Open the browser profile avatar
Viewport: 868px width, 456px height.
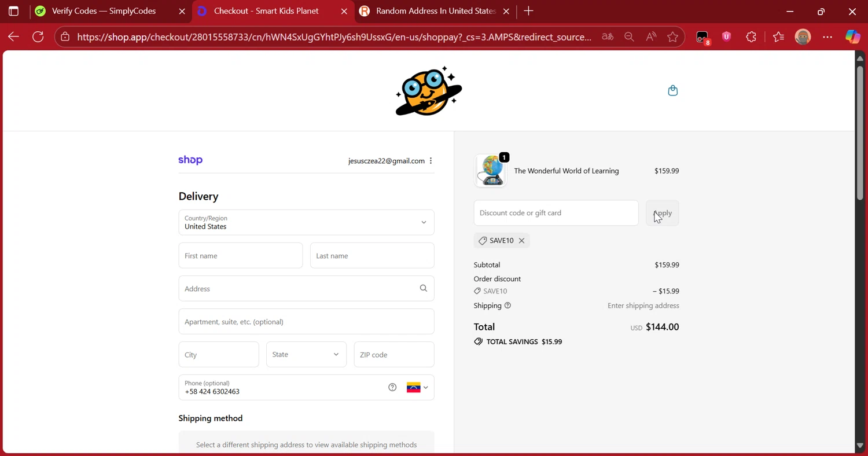(x=803, y=37)
